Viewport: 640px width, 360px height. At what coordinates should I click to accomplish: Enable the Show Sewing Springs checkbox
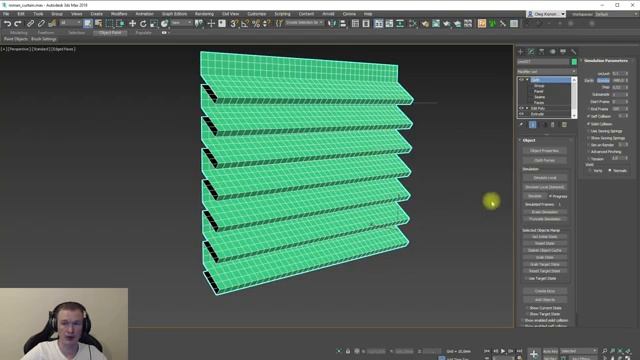click(589, 138)
